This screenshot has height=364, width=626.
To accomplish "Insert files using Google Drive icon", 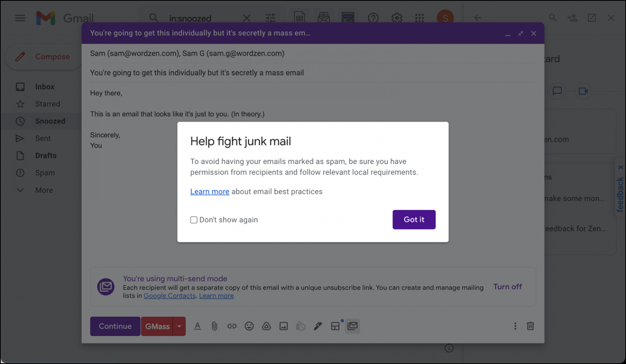I will (x=266, y=326).
